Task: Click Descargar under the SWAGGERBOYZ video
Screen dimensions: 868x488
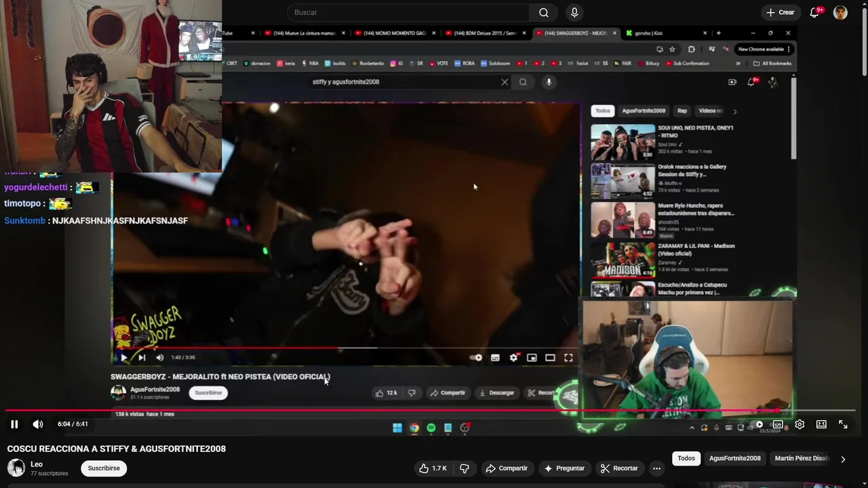Action: coord(496,393)
